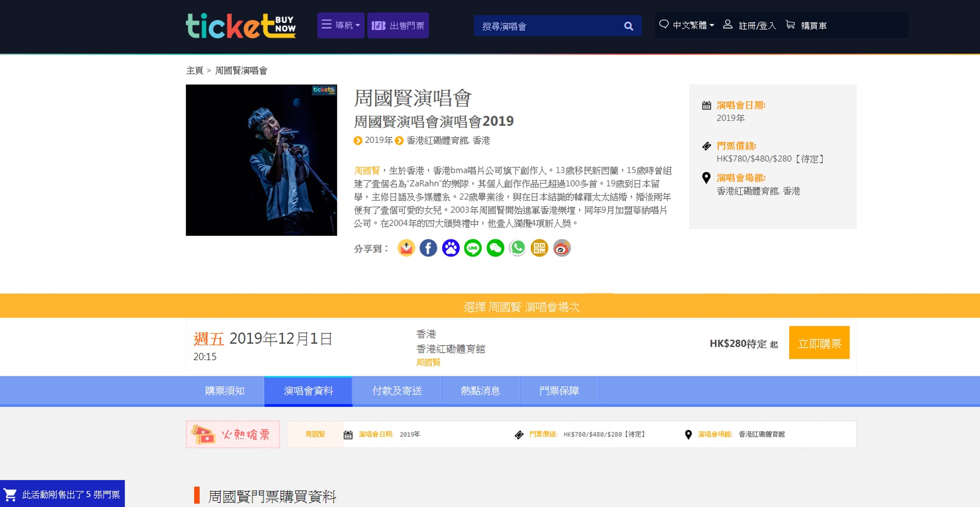Share to Baidu paw icon
This screenshot has height=507, width=980.
[451, 248]
